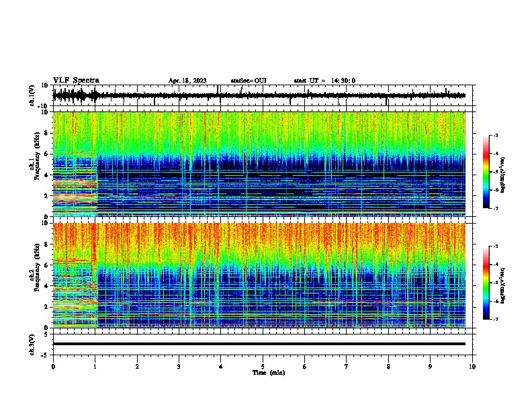Image resolution: width=532 pixels, height=411 pixels.
Task: Click the '-3' label on lower colorbar
Action: click(x=496, y=246)
